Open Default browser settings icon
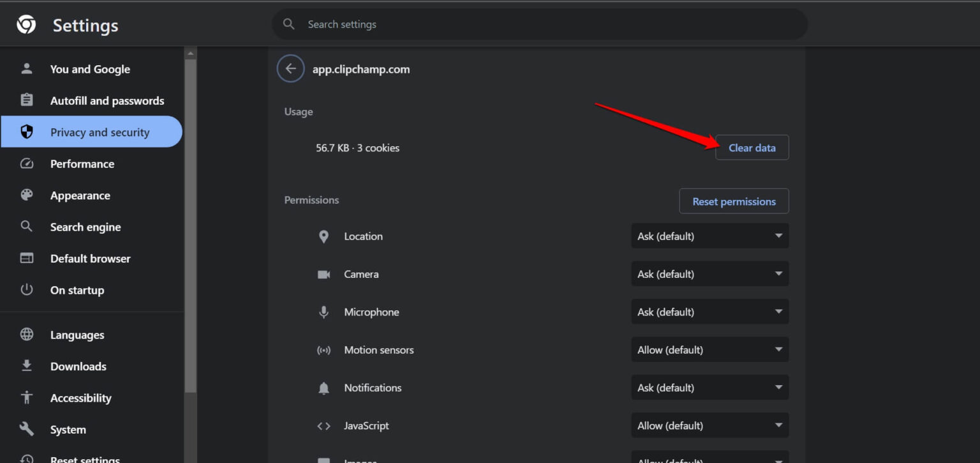980x463 pixels. coord(26,258)
